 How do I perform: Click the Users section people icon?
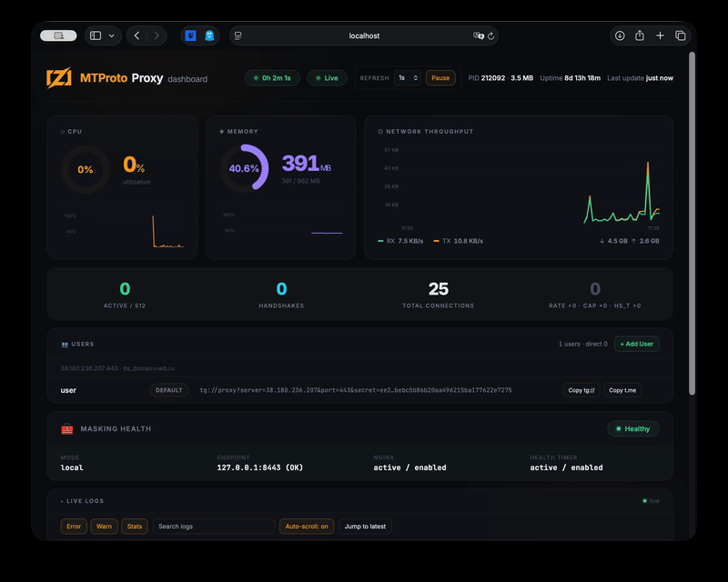pos(65,345)
